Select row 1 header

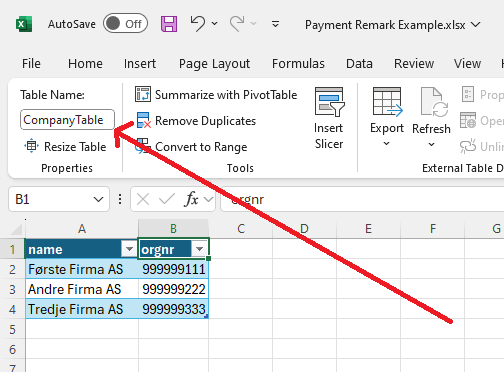pos(12,249)
